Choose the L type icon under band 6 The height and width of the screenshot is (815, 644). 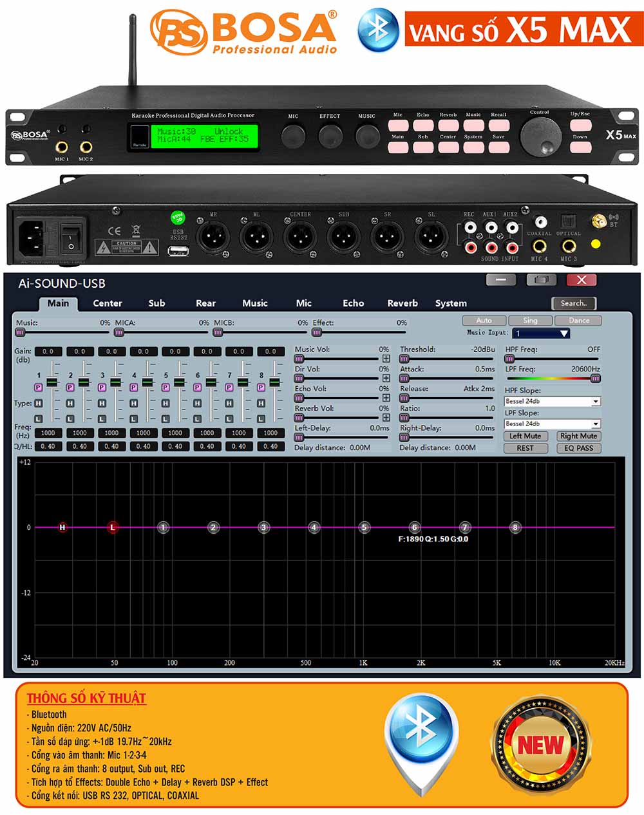tap(197, 419)
